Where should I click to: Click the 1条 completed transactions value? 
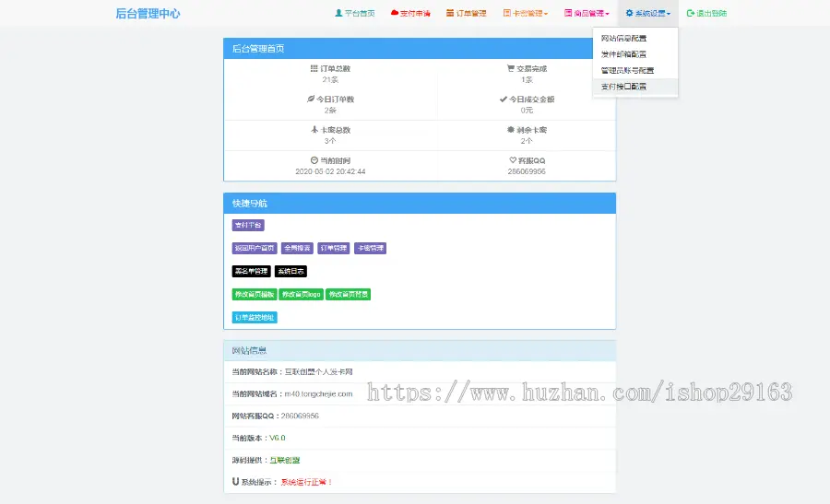[x=527, y=79]
